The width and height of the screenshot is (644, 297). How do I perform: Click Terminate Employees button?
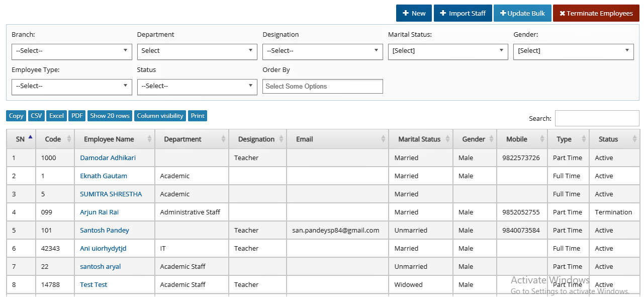pos(596,13)
